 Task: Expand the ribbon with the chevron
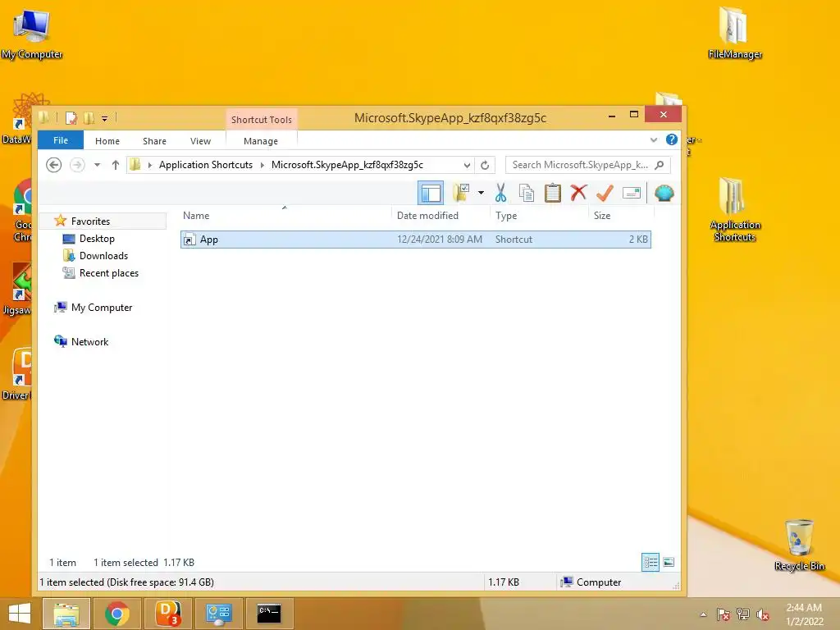(654, 140)
